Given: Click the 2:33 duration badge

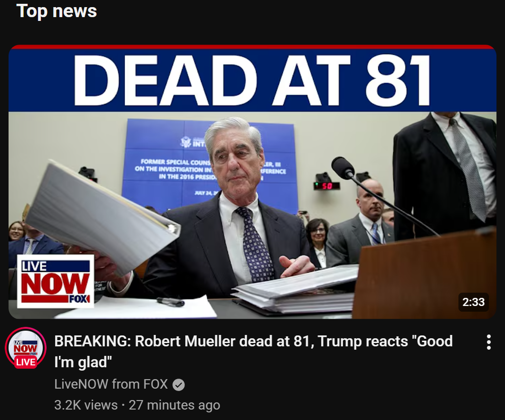Looking at the screenshot, I should pyautogui.click(x=474, y=302).
